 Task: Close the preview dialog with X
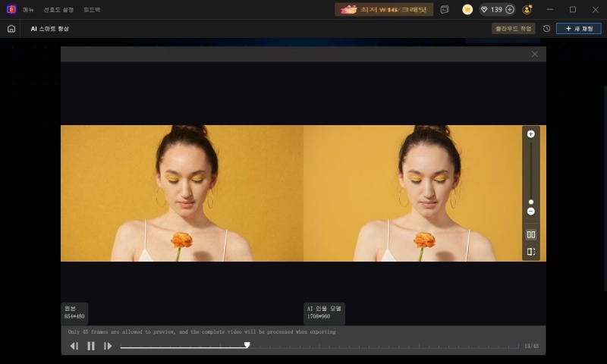[535, 54]
